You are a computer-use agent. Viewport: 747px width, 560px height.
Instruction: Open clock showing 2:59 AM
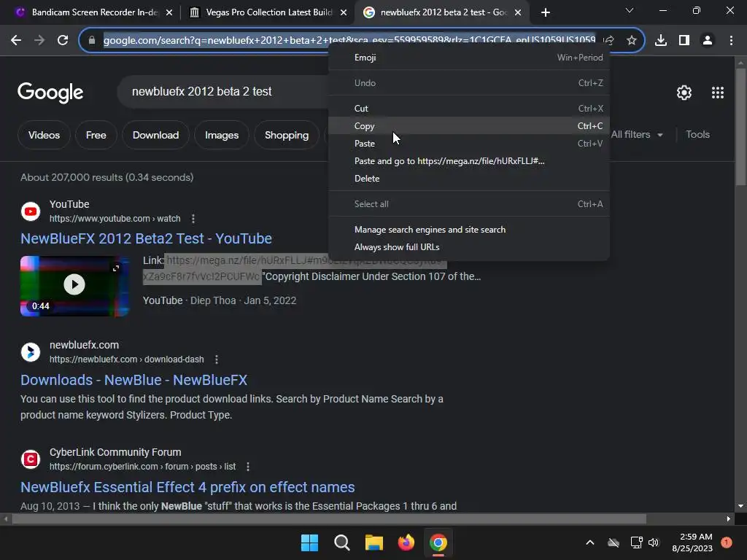click(692, 542)
